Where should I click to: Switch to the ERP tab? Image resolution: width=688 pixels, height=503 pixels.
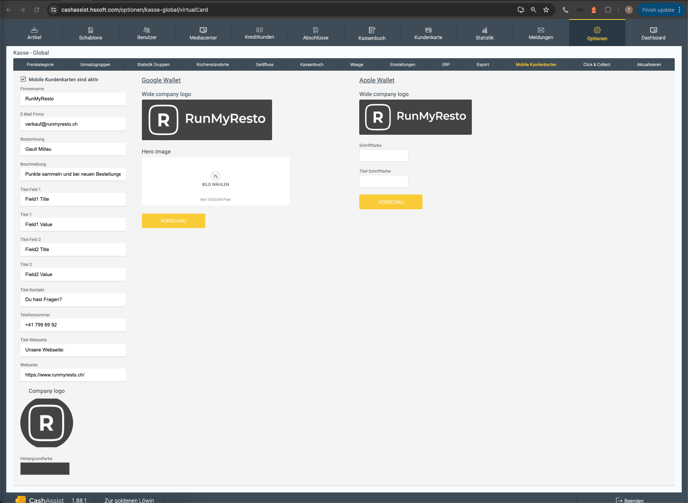coord(446,65)
